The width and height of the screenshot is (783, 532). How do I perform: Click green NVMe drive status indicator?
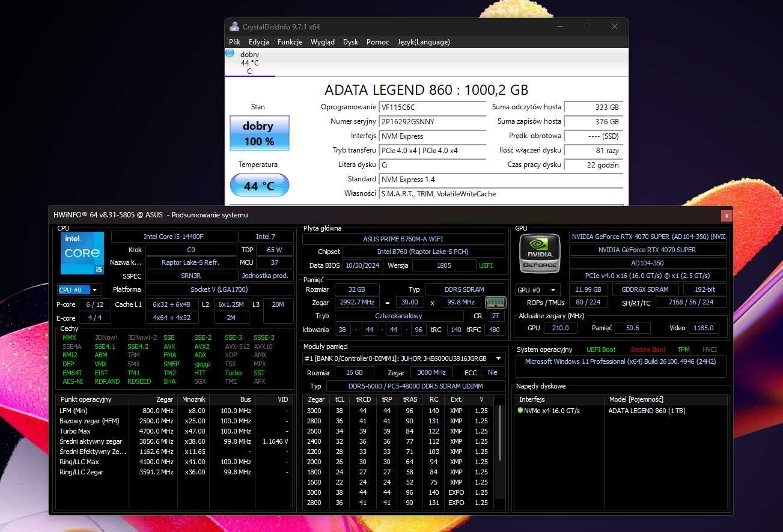click(520, 411)
